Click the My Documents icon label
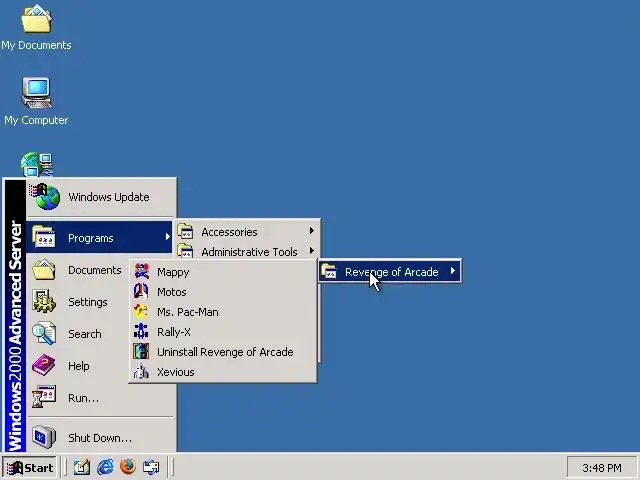The height and width of the screenshot is (480, 640). point(36,45)
